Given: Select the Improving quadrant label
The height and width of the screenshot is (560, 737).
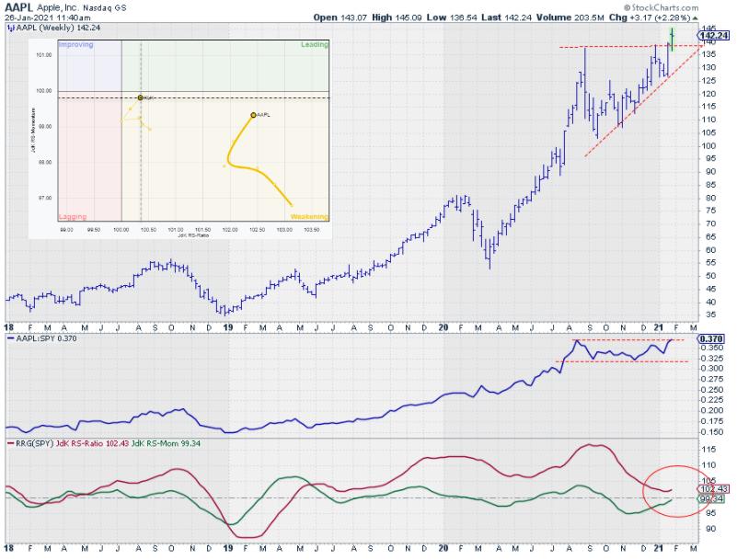Looking at the screenshot, I should [x=75, y=44].
